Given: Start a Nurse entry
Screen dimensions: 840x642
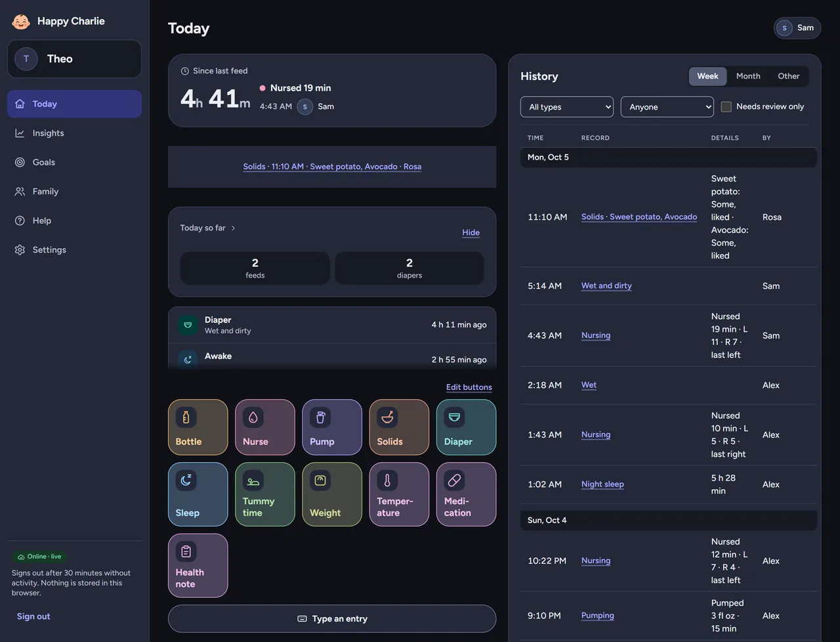Looking at the screenshot, I should tap(265, 427).
